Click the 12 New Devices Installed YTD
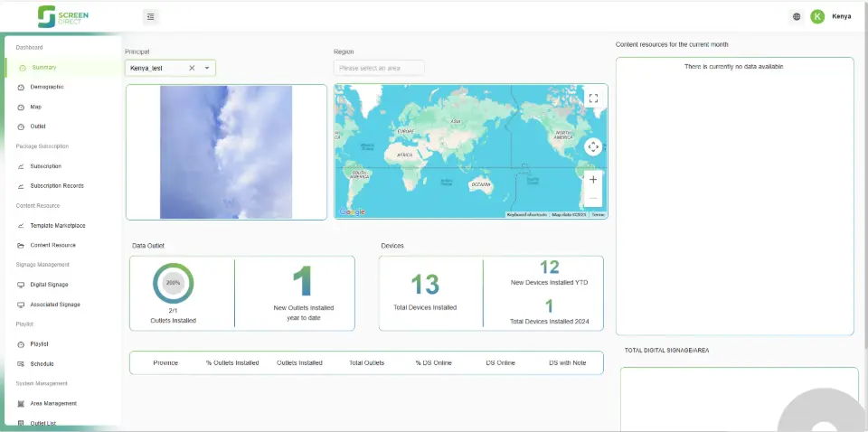 pos(550,268)
